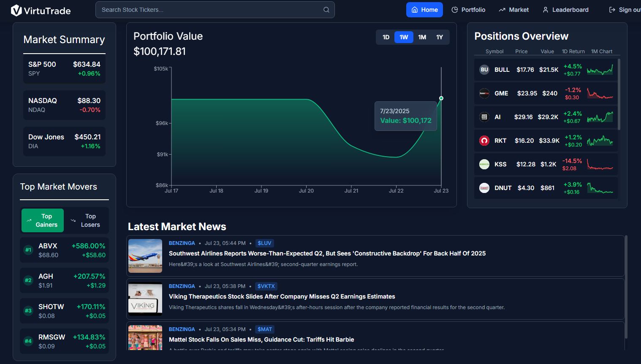This screenshot has height=364, width=641.
Task: Open KSS 1M mini chart
Action: (600, 164)
